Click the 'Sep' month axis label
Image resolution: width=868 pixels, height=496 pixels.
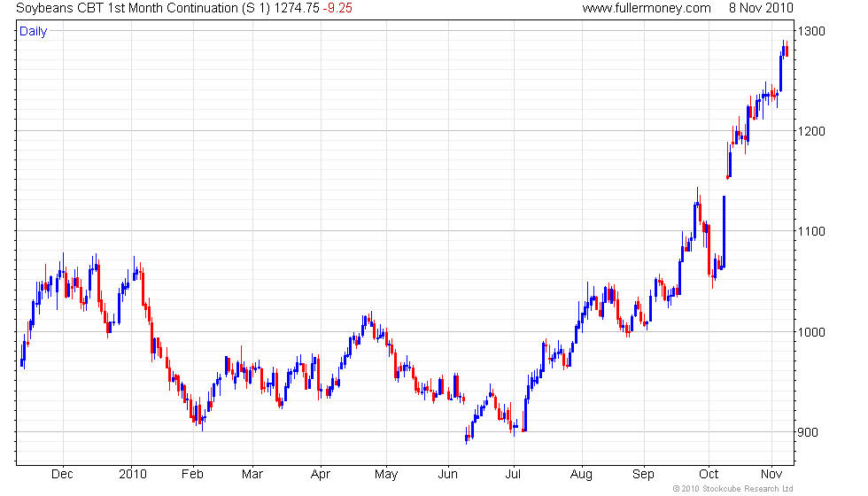[643, 475]
